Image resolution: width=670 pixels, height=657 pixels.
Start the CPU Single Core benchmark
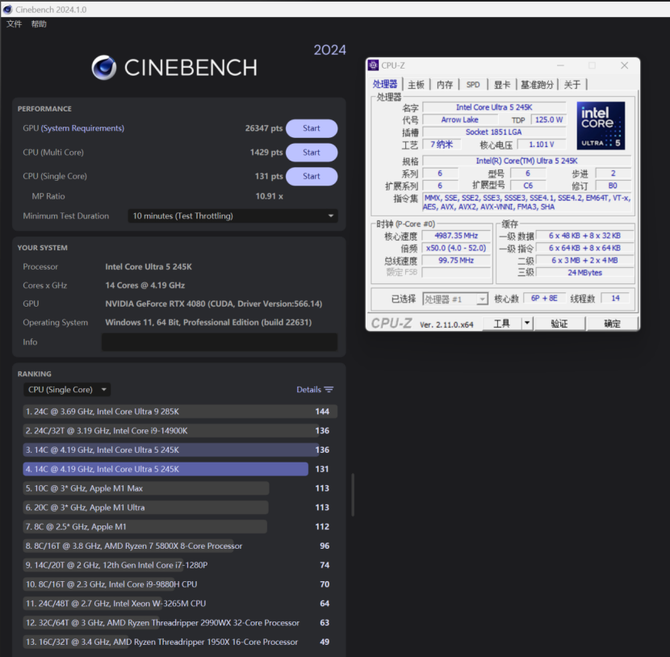tap(311, 176)
